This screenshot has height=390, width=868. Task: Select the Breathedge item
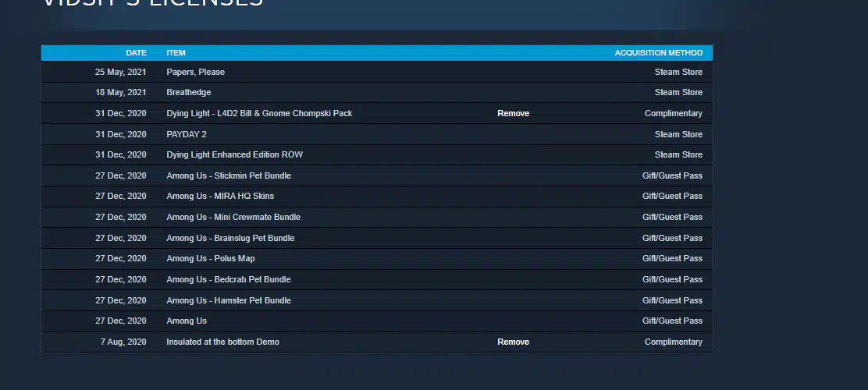click(x=189, y=92)
